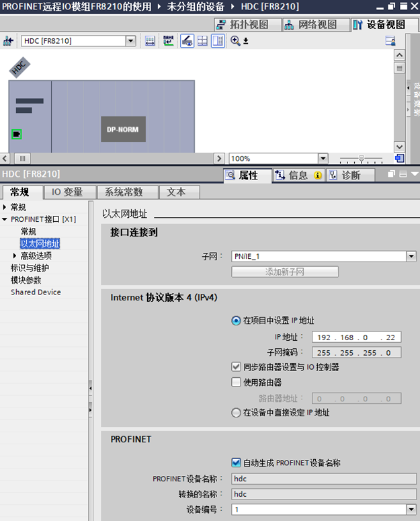
Task: Select the DP-NORM module block
Action: pyautogui.click(x=123, y=129)
